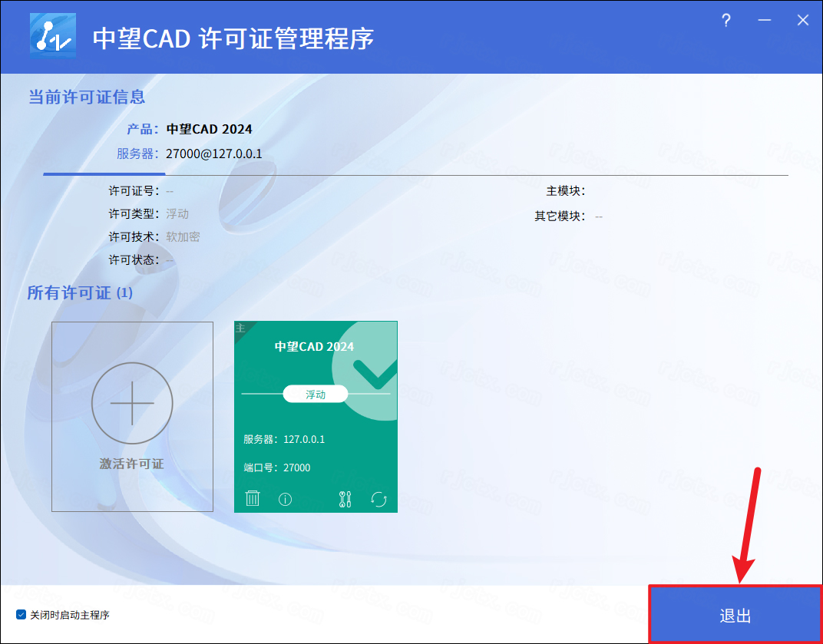Viewport: 823px width, 644px height.
Task: Click the 所有许可证 (1) heading
Action: point(80,293)
